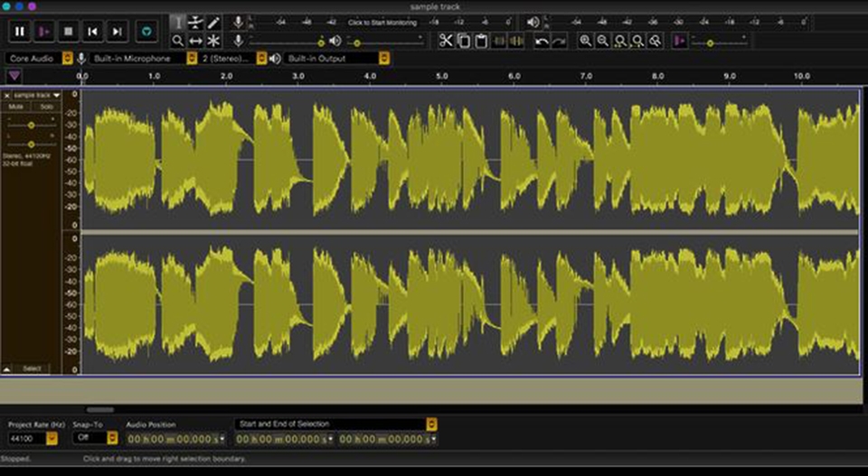Open the Built-in Microphone device dropdown
This screenshot has width=868, height=476.
[191, 59]
